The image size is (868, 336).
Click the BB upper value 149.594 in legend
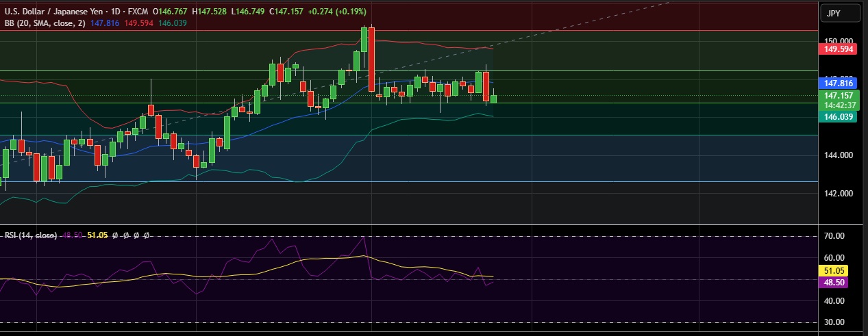139,23
